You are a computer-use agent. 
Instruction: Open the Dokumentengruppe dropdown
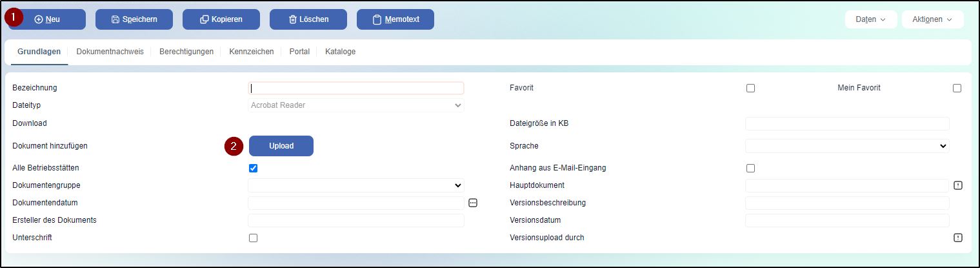pos(356,185)
